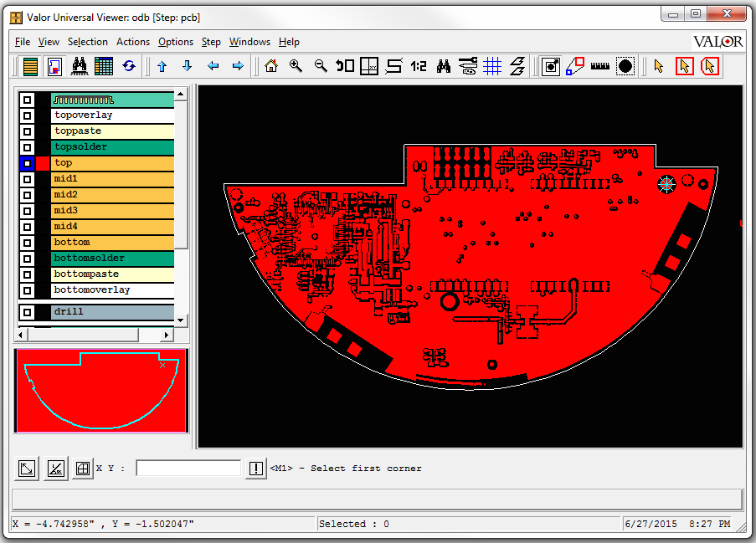
Task: Click the zoom out magnifier
Action: [321, 66]
